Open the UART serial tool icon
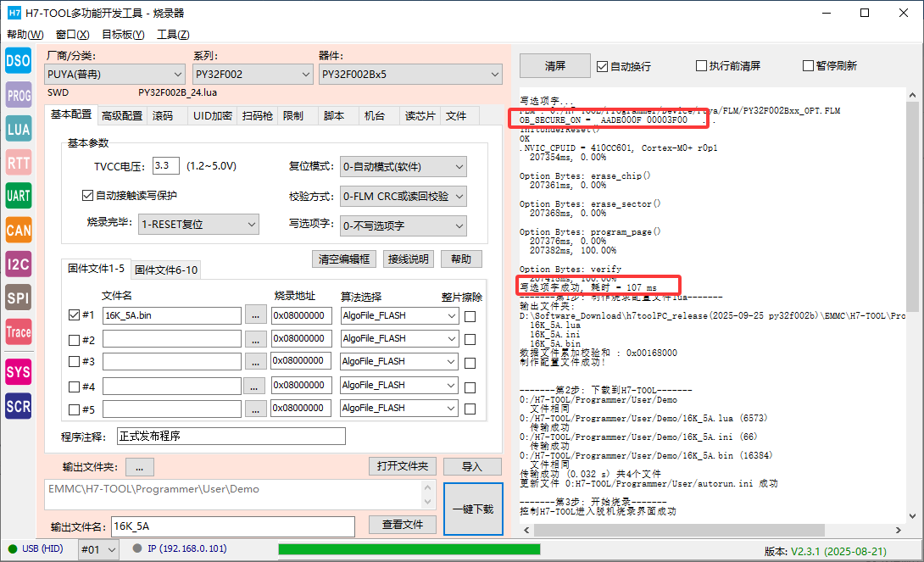 click(19, 196)
